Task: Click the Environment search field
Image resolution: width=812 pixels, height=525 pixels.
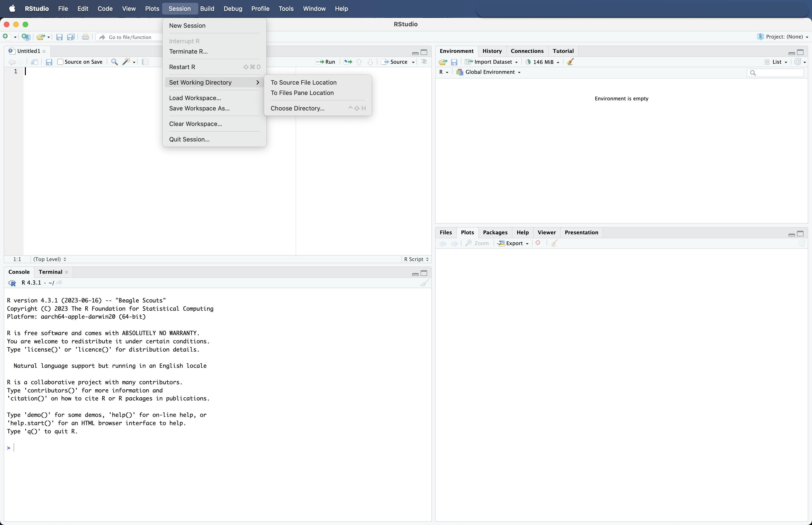Action: (775, 73)
